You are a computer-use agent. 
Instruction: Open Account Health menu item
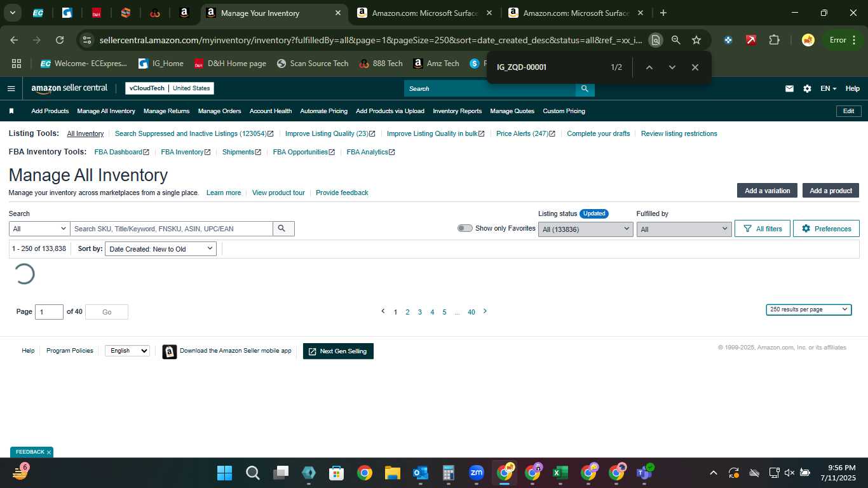271,111
